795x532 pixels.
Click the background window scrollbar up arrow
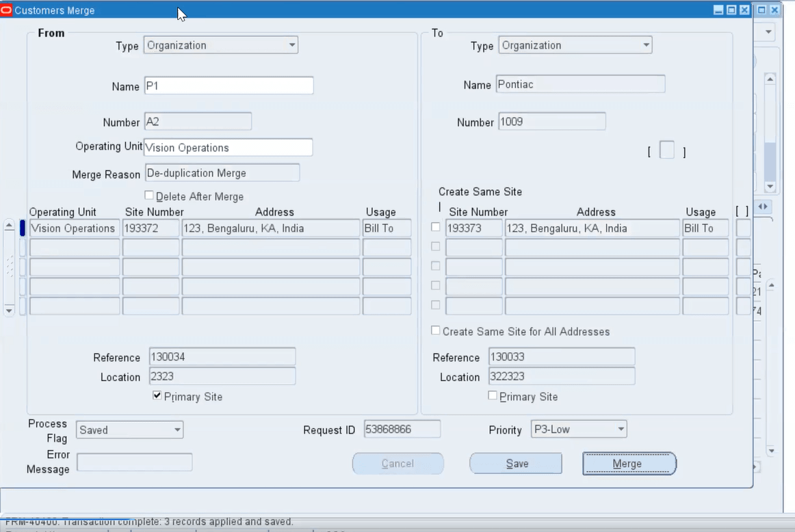click(x=770, y=79)
